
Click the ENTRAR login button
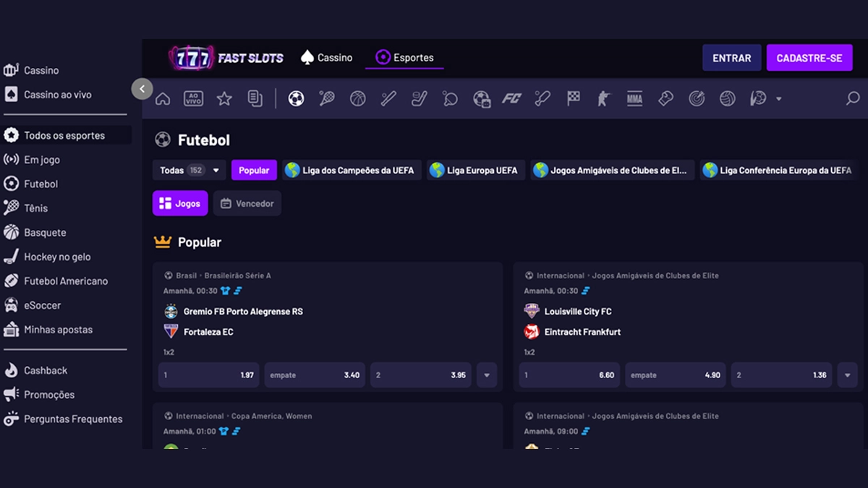(x=731, y=58)
